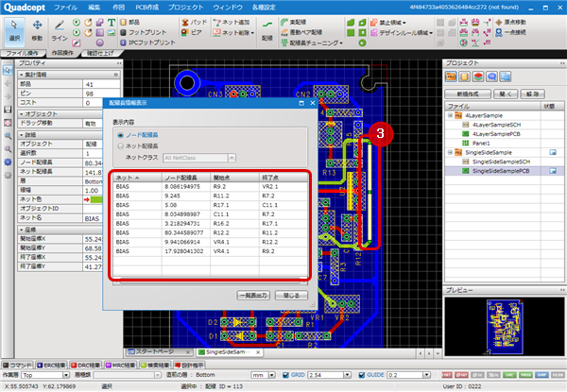Toggle the green PRESS status button
Image resolution: width=567 pixels, height=392 pixels.
click(525, 375)
